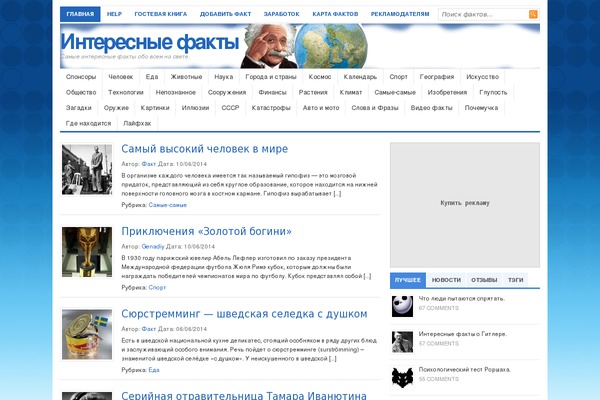Click the golden trophy article thumbnail
The height and width of the screenshot is (400, 600).
87,252
